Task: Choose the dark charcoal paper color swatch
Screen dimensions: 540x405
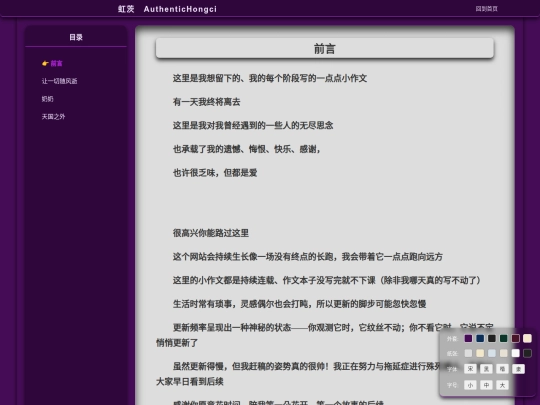Action: [x=527, y=353]
